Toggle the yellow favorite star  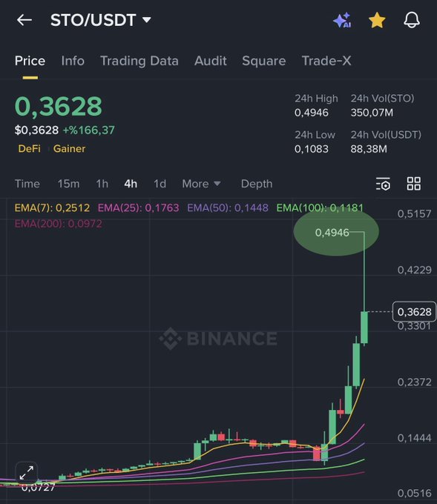pyautogui.click(x=377, y=20)
